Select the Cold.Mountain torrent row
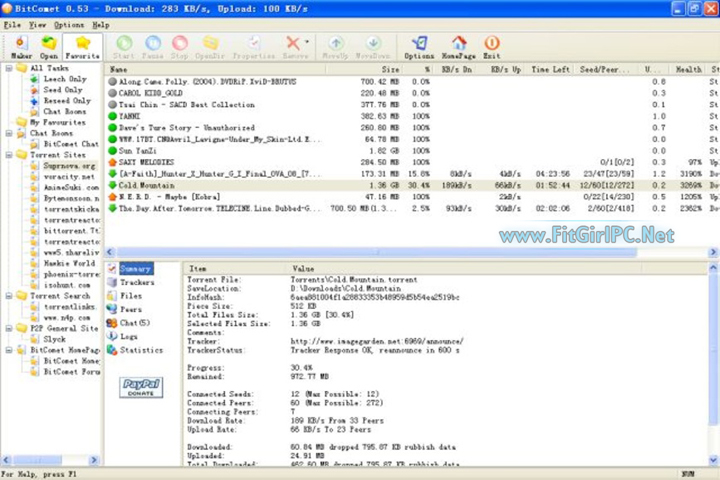 coord(140,186)
